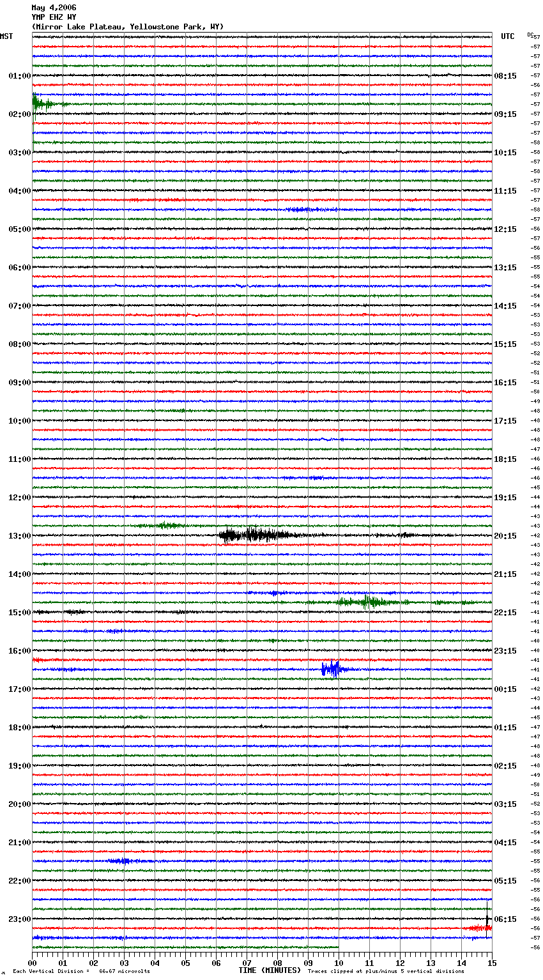Image resolution: width=543 pixels, height=980 pixels.
Task: Click the 22:15 UTC time label
Action: click(x=505, y=613)
